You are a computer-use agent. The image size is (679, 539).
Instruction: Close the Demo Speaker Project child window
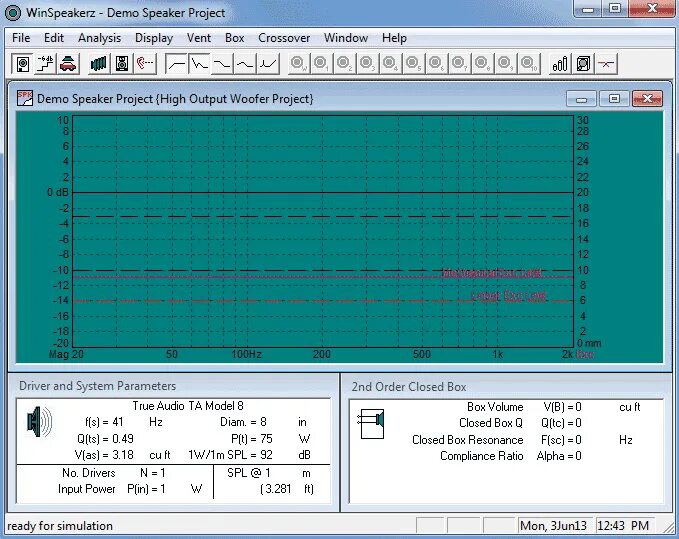pyautogui.click(x=647, y=99)
